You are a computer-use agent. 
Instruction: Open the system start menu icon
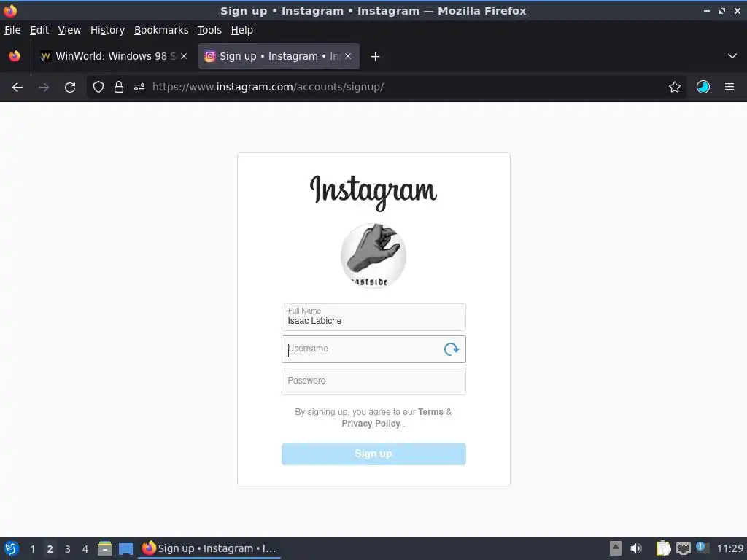click(12, 548)
